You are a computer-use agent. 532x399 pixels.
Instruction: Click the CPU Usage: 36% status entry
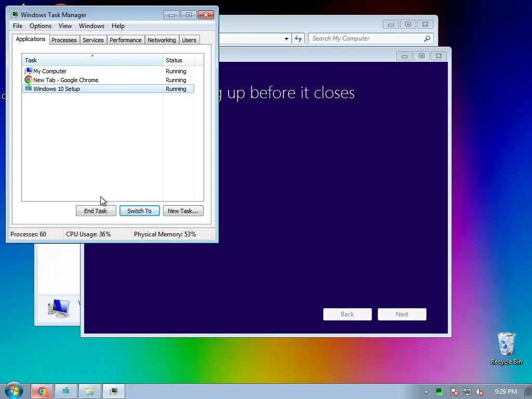[x=88, y=234]
